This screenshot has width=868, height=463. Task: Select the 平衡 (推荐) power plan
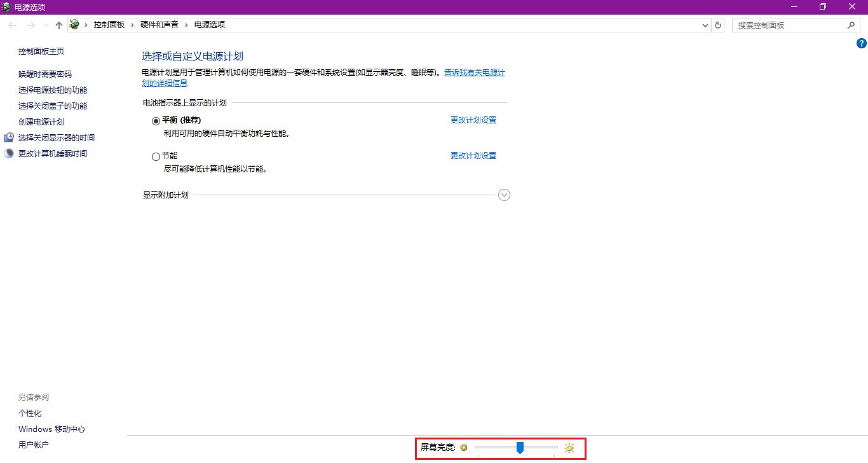pos(156,121)
